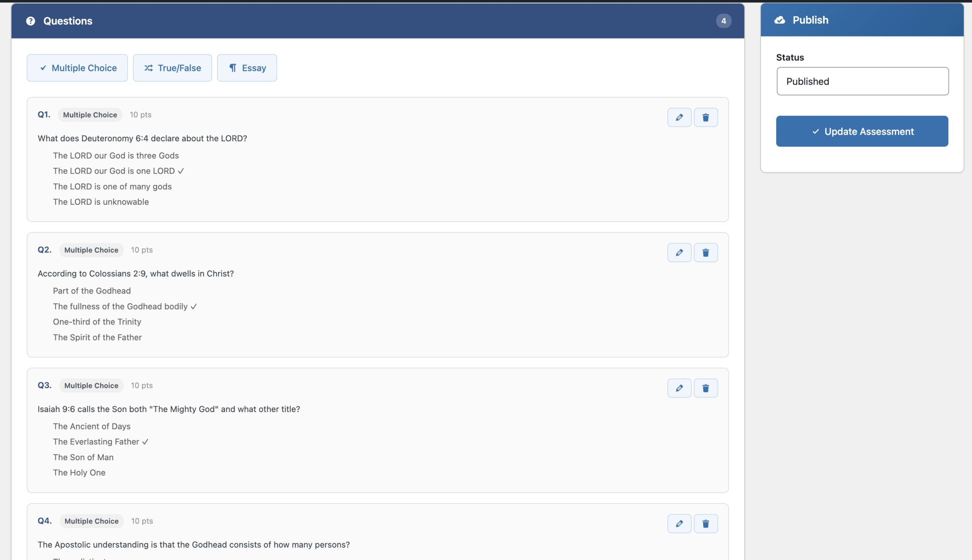Viewport: 972px width, 560px height.
Task: Delete question Q3 with the trash icon
Action: point(705,388)
